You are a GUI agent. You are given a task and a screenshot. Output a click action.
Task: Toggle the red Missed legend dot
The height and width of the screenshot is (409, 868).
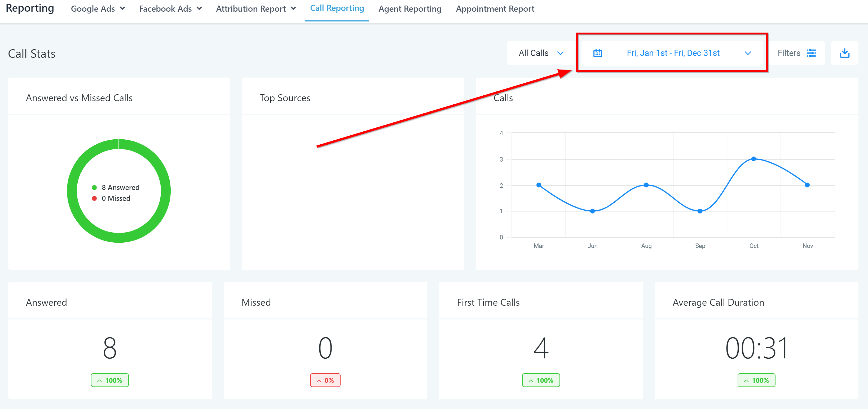point(94,198)
